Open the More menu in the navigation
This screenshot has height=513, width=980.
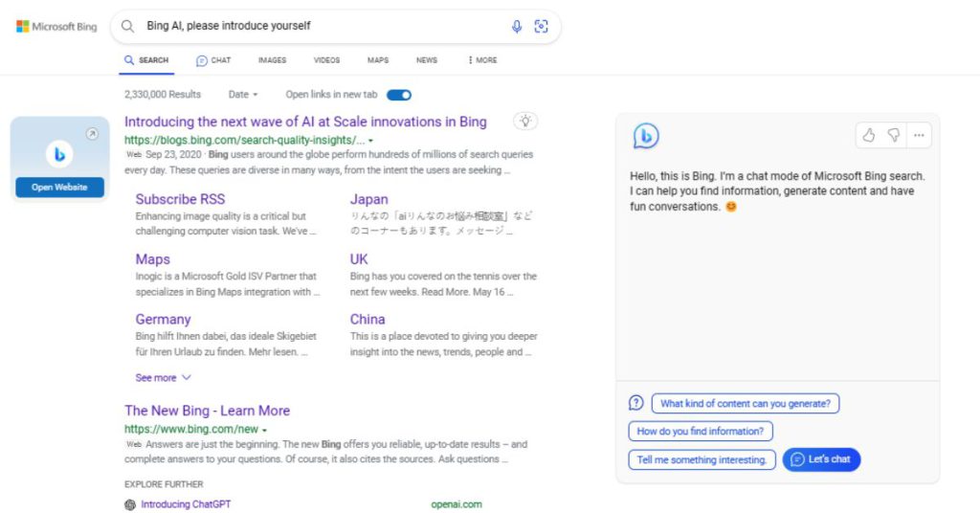click(x=482, y=60)
